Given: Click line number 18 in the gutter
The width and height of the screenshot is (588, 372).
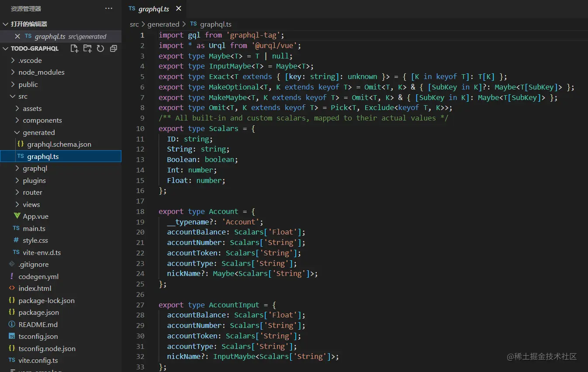Looking at the screenshot, I should pos(140,211).
